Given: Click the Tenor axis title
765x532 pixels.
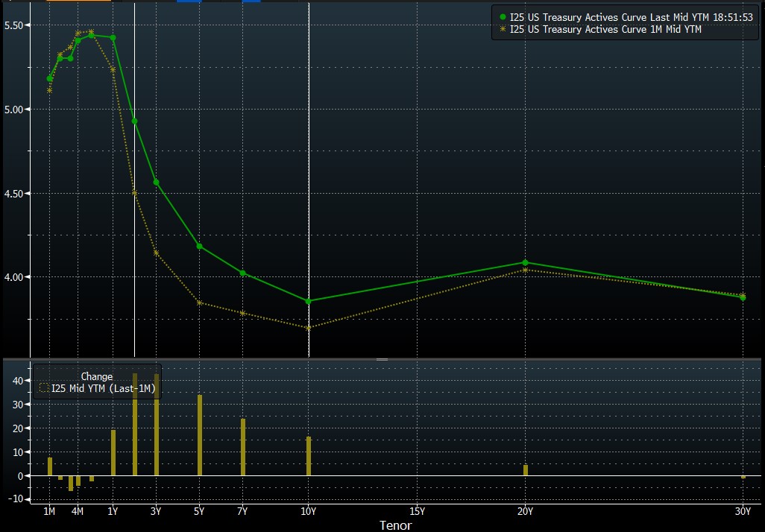Looking at the screenshot, I should point(395,525).
